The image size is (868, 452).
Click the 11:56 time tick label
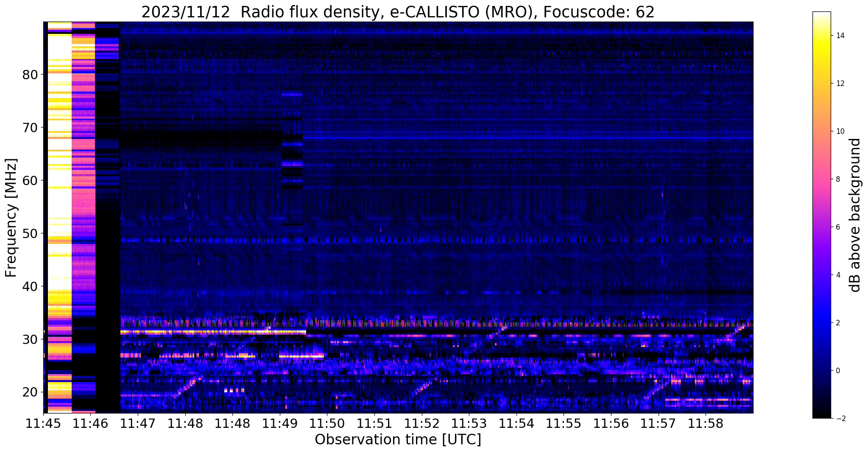611,424
